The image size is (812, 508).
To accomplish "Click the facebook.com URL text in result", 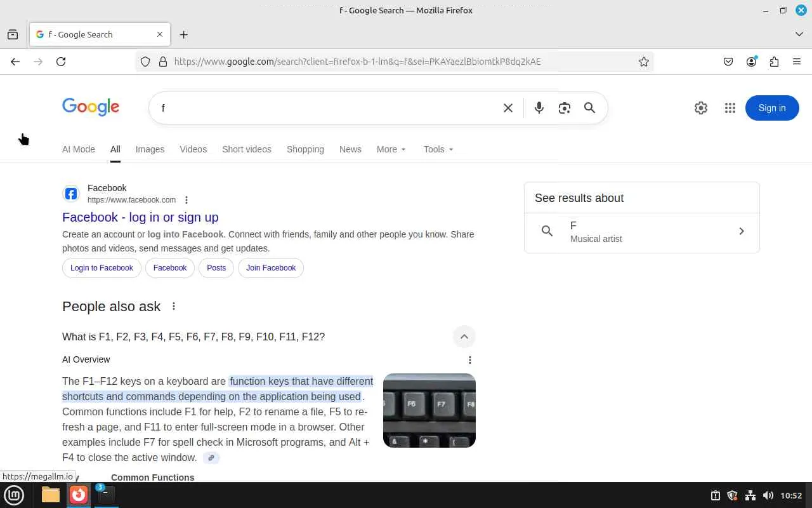I will click(131, 200).
